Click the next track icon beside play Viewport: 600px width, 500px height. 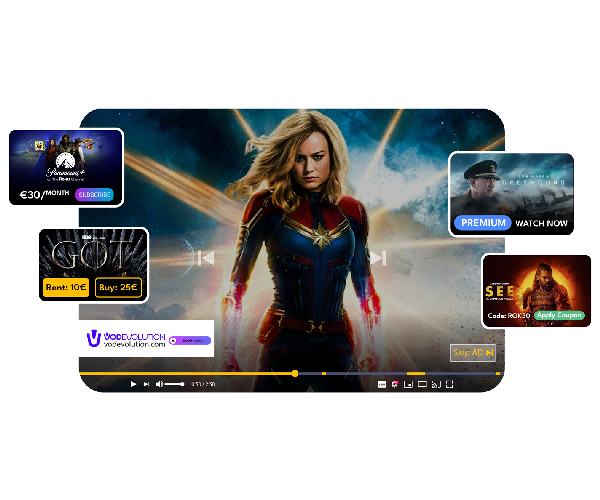point(146,384)
